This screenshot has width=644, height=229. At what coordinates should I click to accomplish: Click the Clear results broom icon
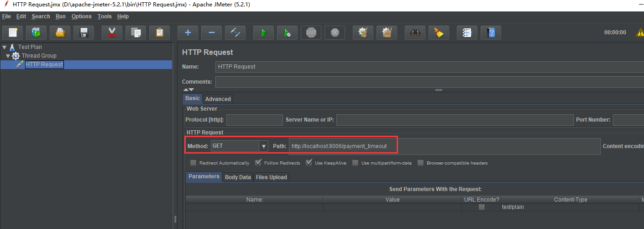coord(363,32)
